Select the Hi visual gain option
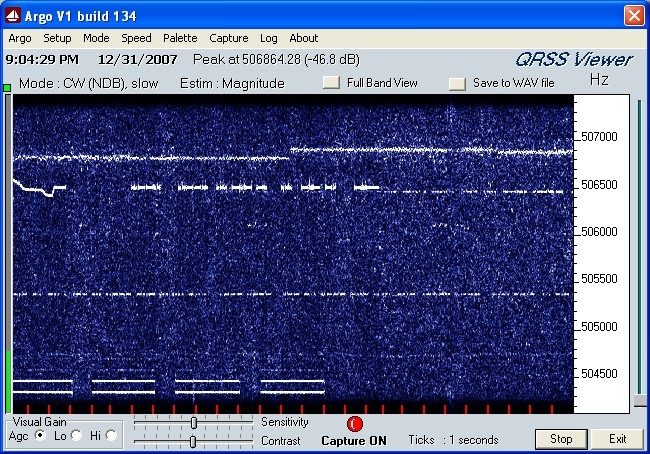Screen dimensions: 650x454 pyautogui.click(x=111, y=435)
